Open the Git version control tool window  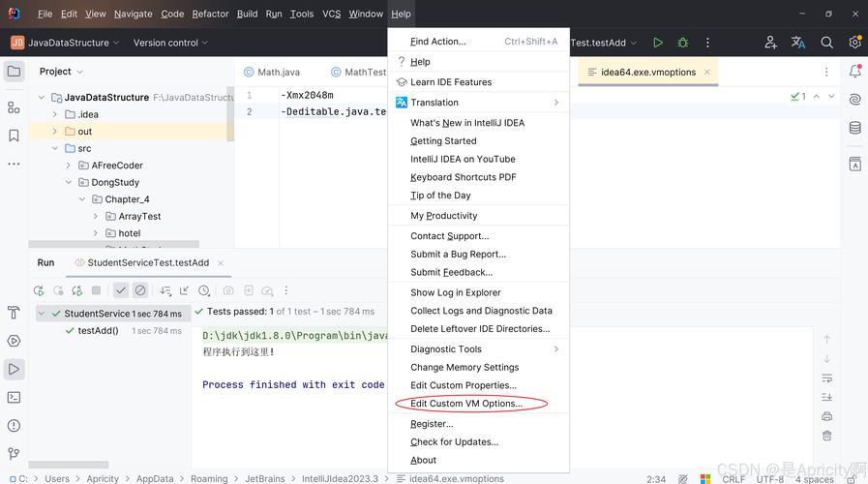(x=14, y=453)
